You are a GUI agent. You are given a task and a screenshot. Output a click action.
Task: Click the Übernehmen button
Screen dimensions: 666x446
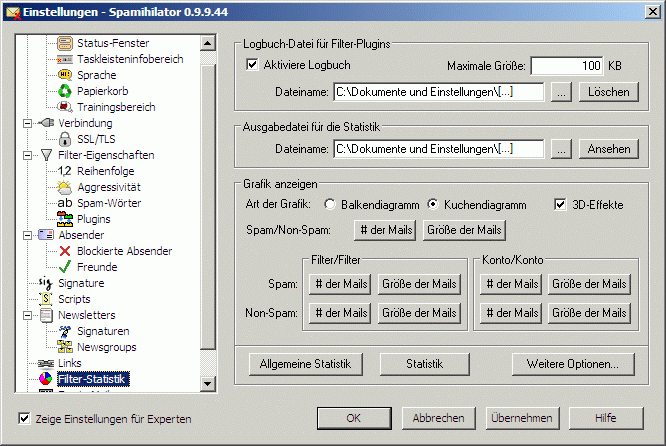(522, 418)
